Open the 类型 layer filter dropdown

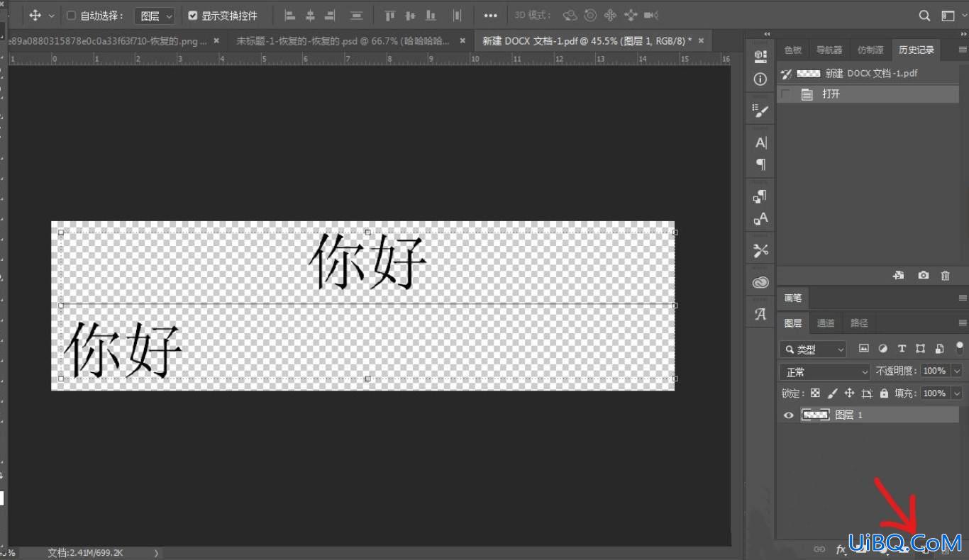coord(813,349)
